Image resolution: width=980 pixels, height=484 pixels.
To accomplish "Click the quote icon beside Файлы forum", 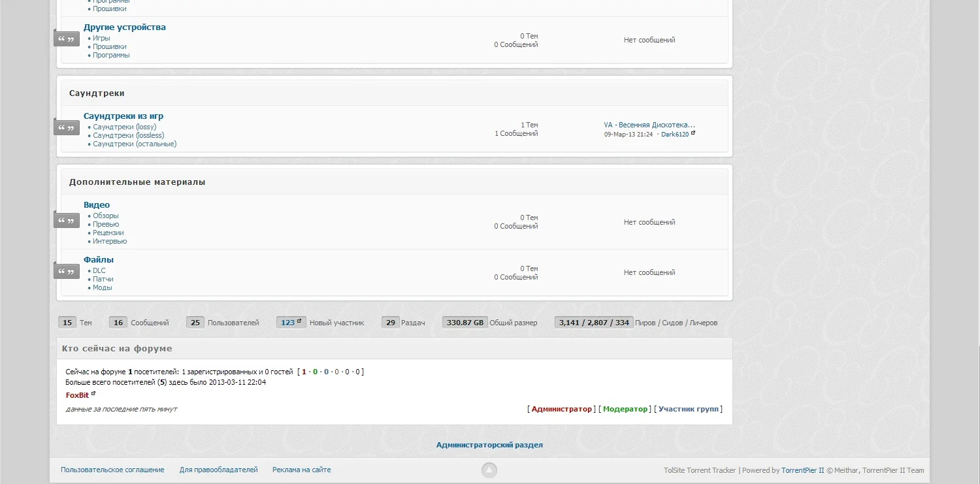I will [x=67, y=271].
